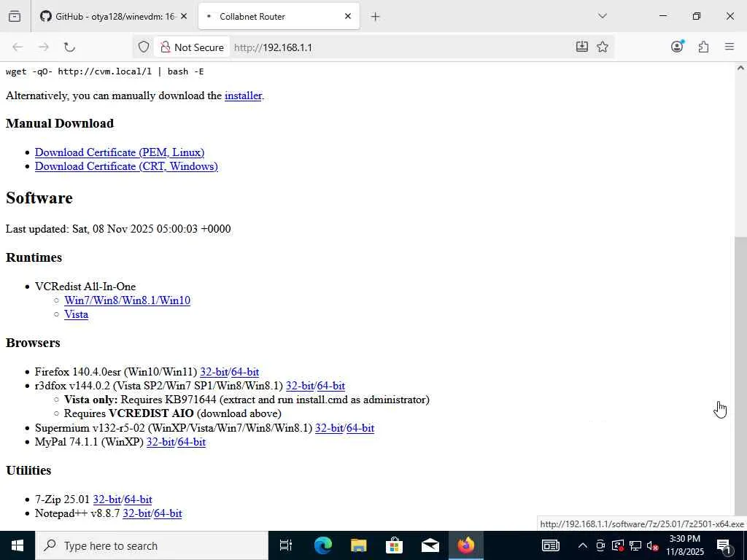Open the News and interests taskbar icon
Image resolution: width=747 pixels, height=560 pixels.
click(550, 545)
